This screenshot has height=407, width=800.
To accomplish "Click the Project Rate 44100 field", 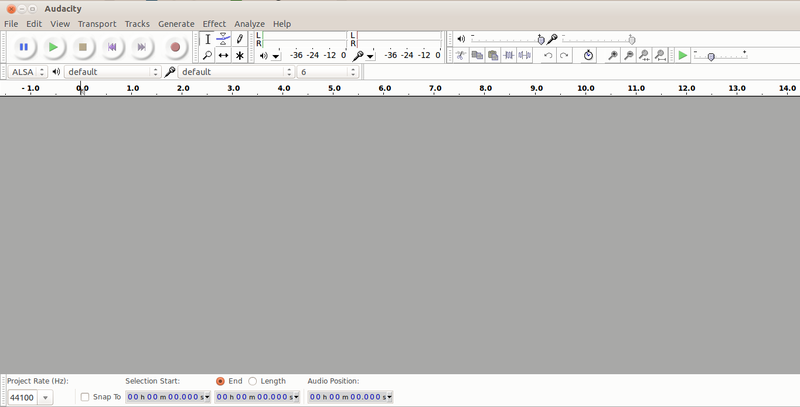I will (22, 397).
